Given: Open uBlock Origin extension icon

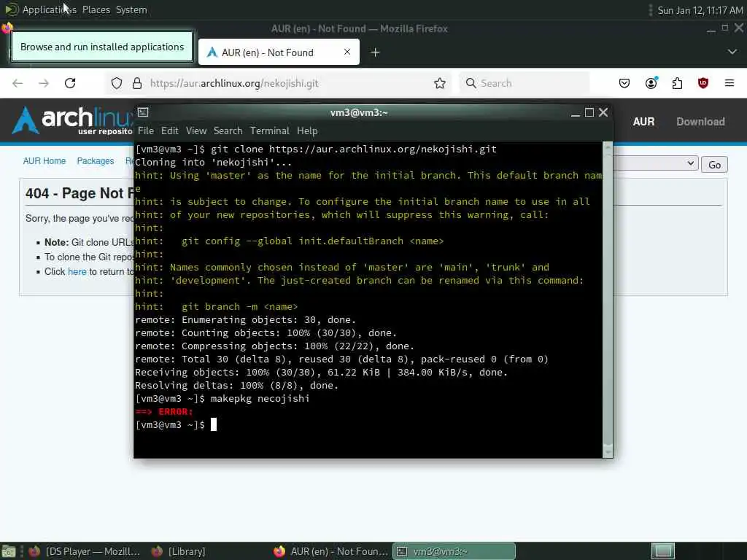Looking at the screenshot, I should pyautogui.click(x=703, y=83).
